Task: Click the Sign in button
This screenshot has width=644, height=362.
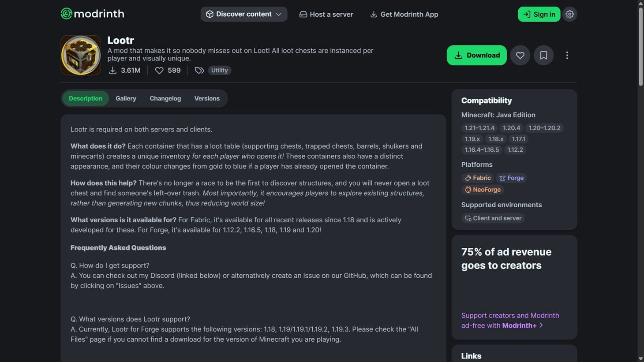Action: [539, 14]
